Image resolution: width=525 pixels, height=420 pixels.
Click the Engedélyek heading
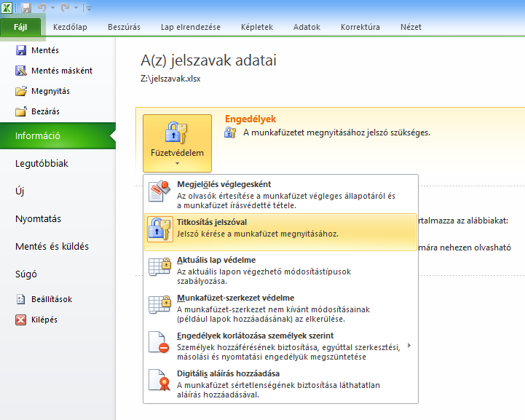click(250, 119)
